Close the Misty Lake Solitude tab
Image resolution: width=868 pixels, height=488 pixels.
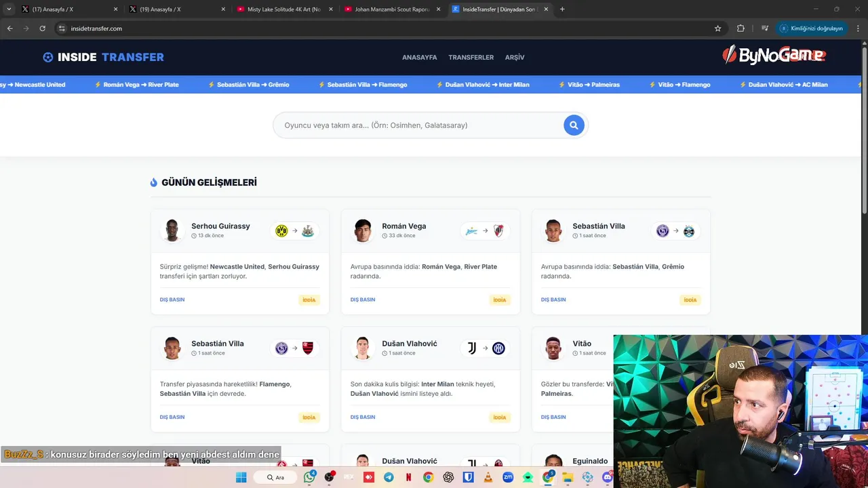[331, 9]
